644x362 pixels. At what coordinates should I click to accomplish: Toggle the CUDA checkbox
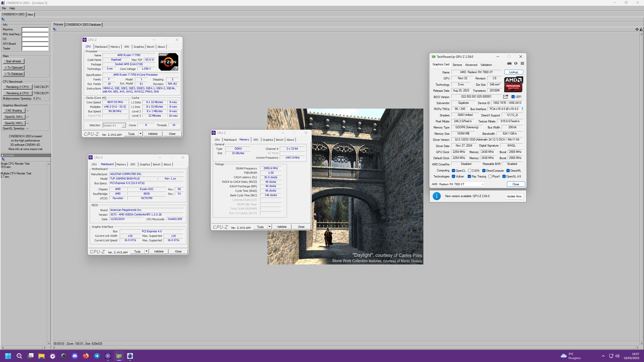[469, 171]
